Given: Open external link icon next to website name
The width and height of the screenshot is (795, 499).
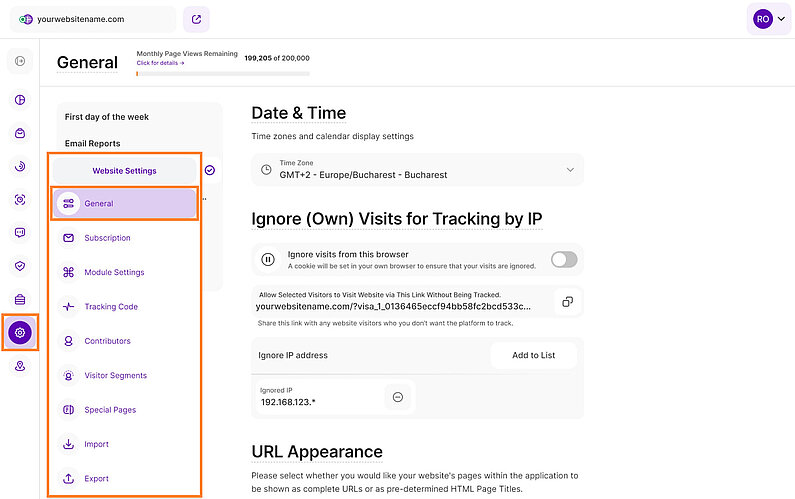Looking at the screenshot, I should click(x=196, y=19).
